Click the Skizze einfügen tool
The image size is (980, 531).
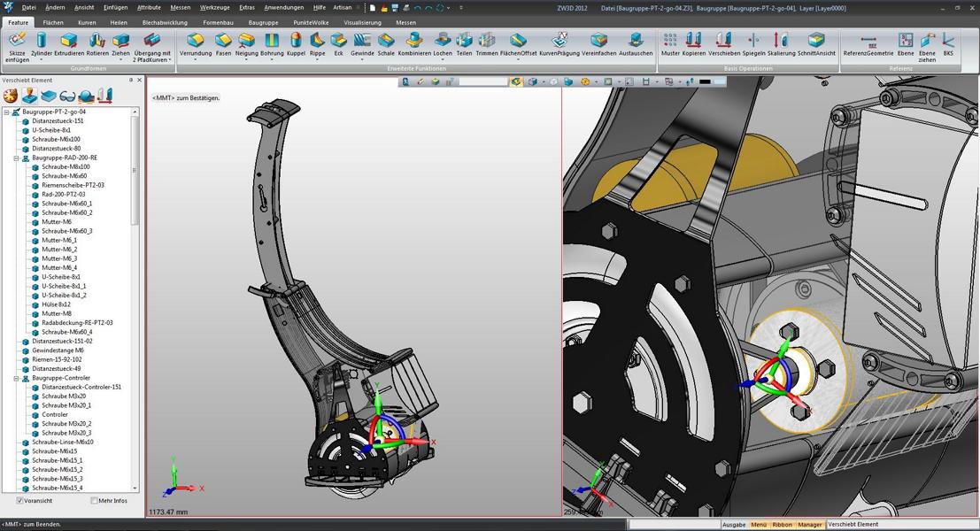[17, 47]
